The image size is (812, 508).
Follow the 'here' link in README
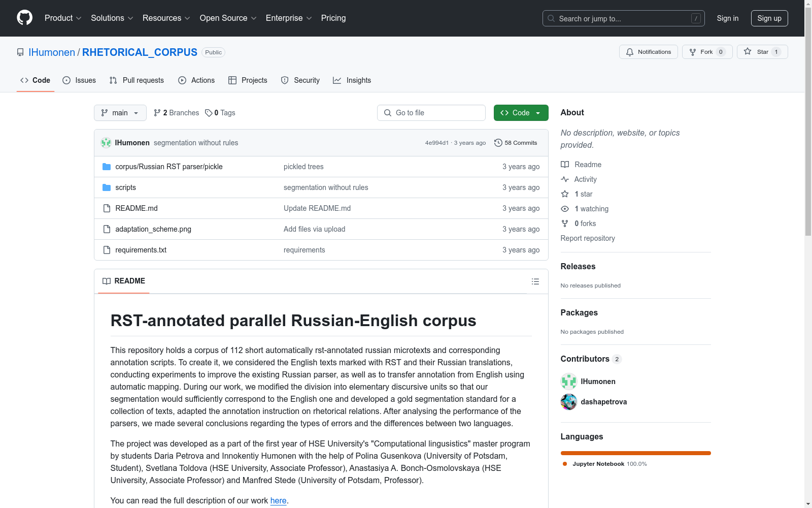click(x=278, y=500)
